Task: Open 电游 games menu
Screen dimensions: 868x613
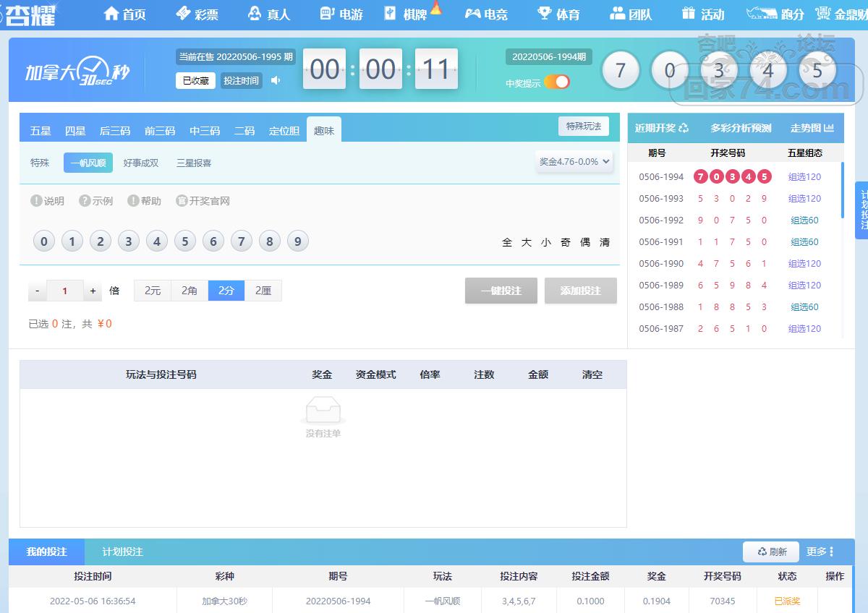Action: point(341,14)
